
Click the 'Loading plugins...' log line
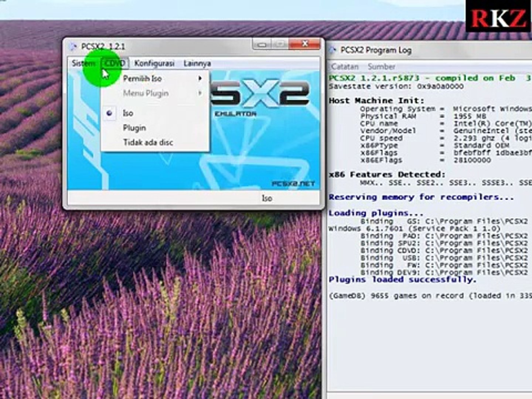click(376, 213)
